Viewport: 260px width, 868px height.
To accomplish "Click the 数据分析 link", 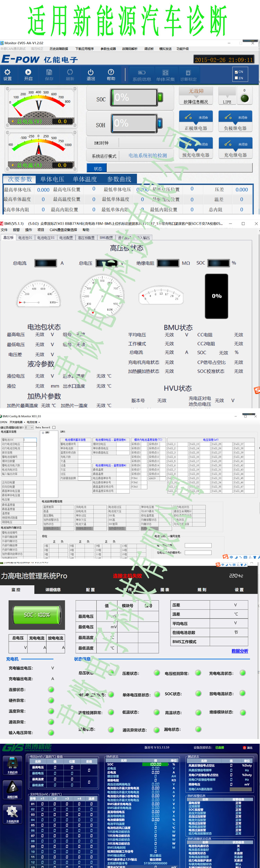I will (240, 651).
